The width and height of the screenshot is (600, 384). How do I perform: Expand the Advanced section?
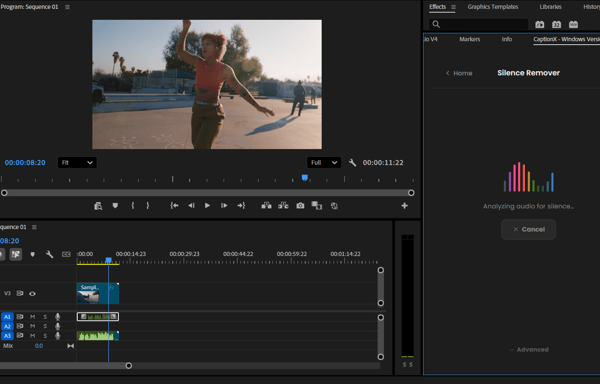pyautogui.click(x=529, y=350)
